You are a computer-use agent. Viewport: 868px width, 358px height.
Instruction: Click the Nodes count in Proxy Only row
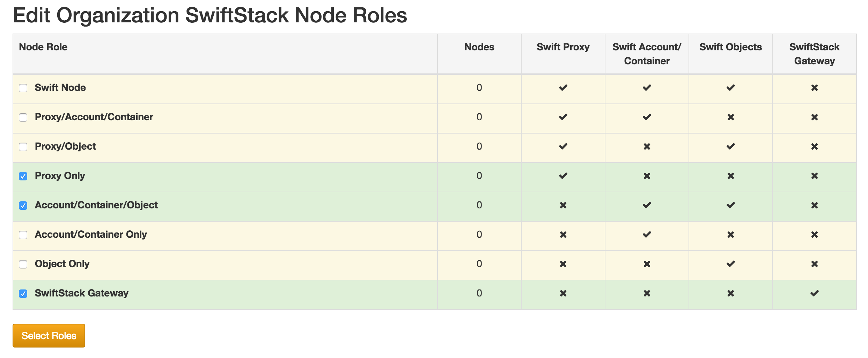[x=479, y=176]
